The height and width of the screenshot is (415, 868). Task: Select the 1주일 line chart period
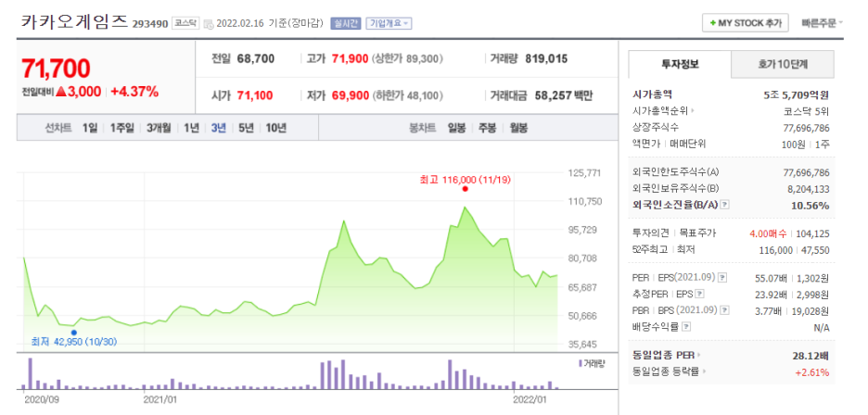coord(121,128)
